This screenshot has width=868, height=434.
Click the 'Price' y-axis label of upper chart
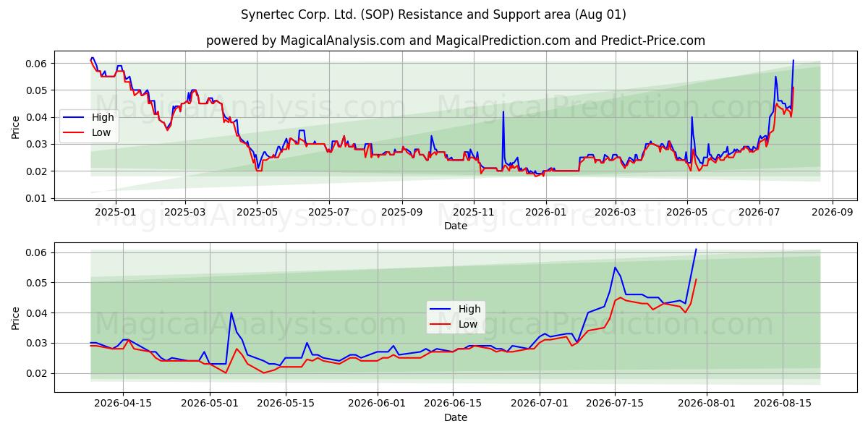pos(16,127)
